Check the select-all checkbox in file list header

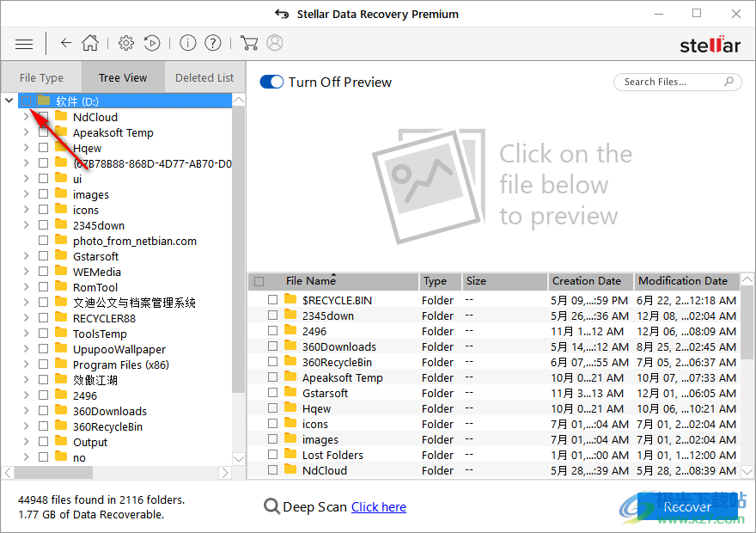(x=259, y=281)
